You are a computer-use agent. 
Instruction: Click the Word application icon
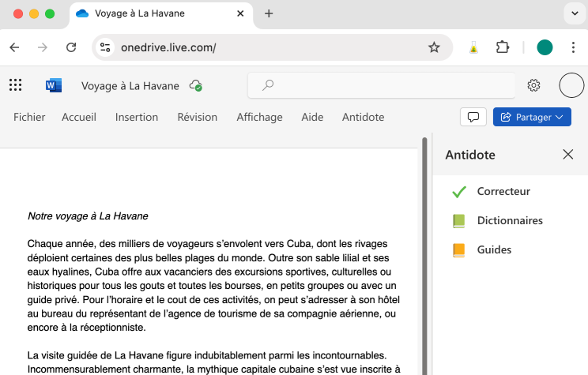pyautogui.click(x=54, y=85)
